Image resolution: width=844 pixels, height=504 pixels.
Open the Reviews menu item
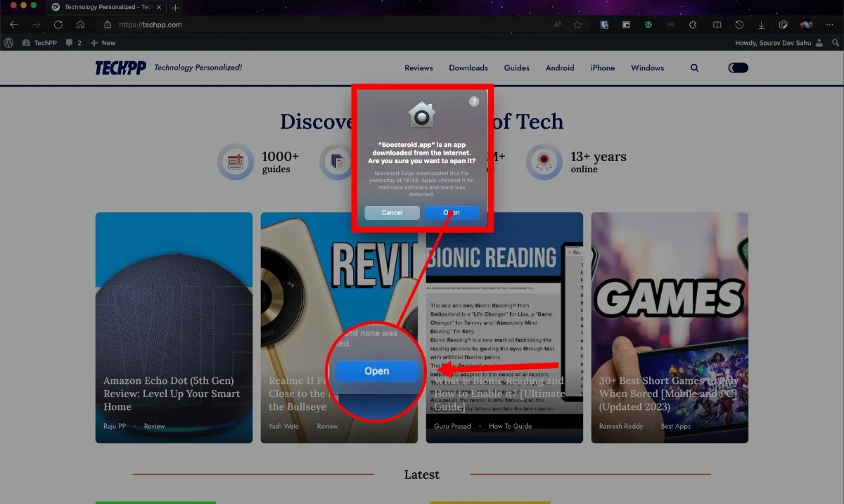[x=418, y=68]
